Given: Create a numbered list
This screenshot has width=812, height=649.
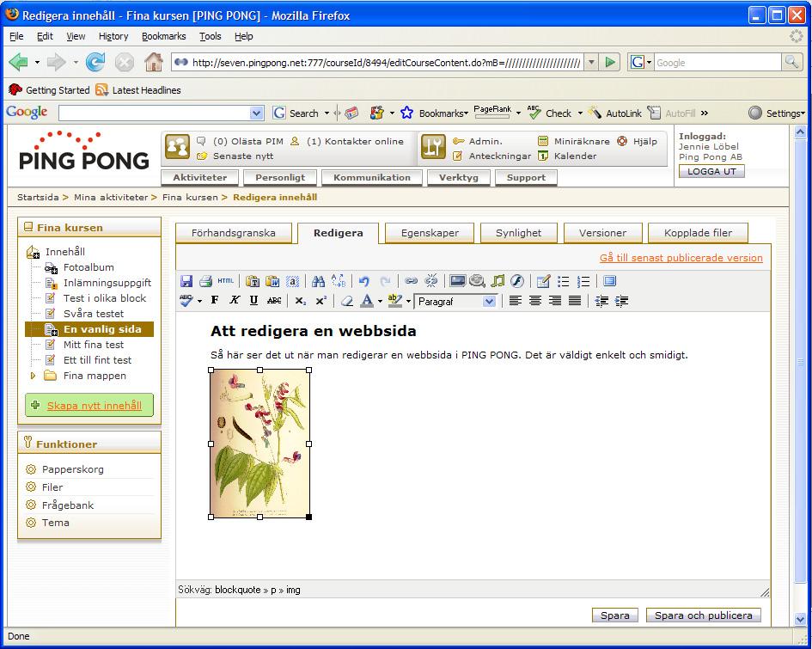Looking at the screenshot, I should (583, 281).
